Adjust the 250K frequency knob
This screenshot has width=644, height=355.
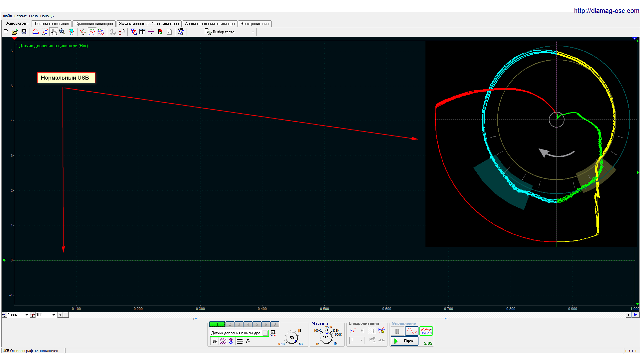[x=327, y=338]
